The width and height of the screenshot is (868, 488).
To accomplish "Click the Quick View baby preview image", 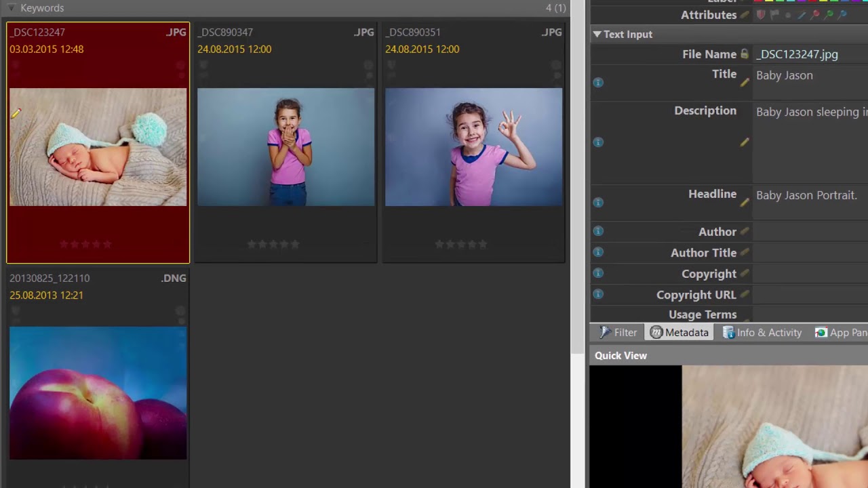I will coord(774,427).
